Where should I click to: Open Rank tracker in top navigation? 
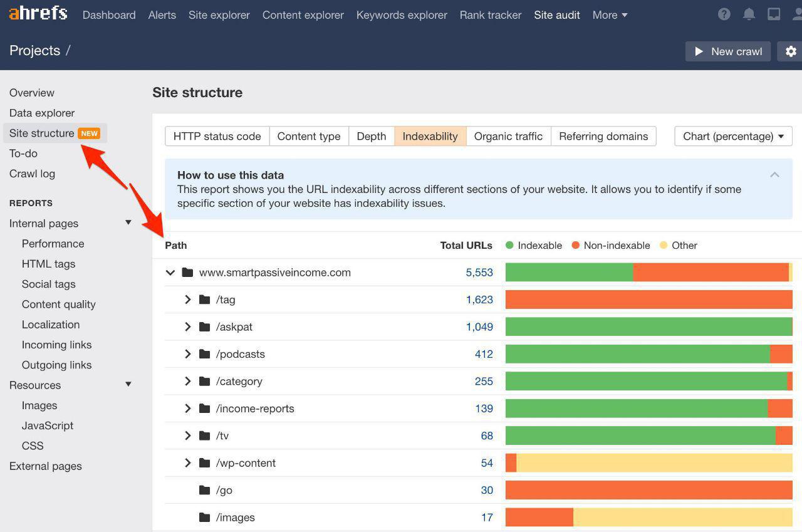coord(491,15)
